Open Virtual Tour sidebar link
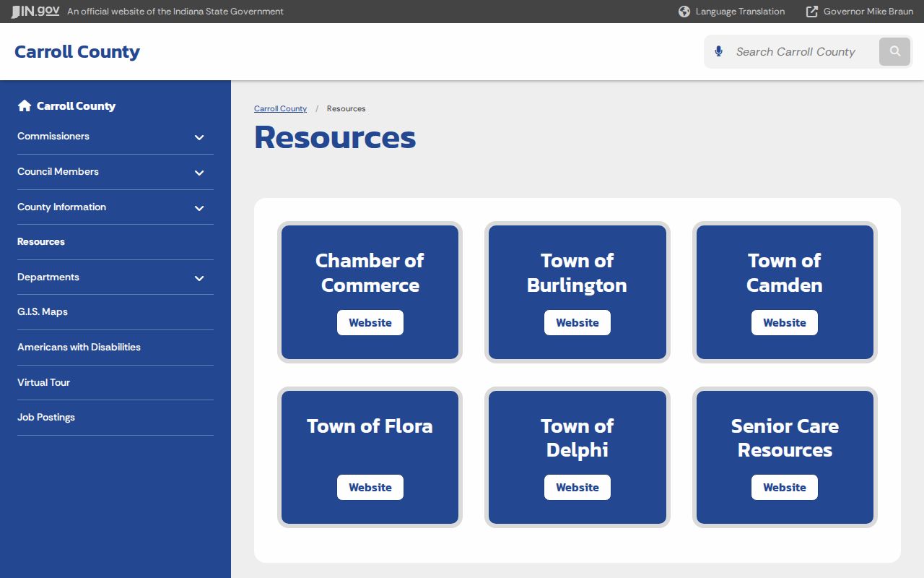Screen dimensions: 924x578 tap(43, 383)
